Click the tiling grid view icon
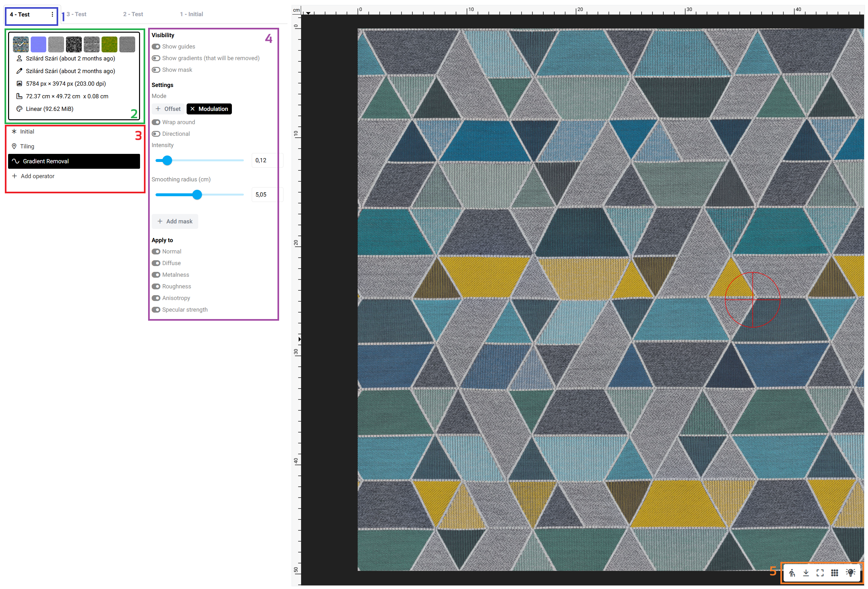Screen dimensions: 868x589 834,573
